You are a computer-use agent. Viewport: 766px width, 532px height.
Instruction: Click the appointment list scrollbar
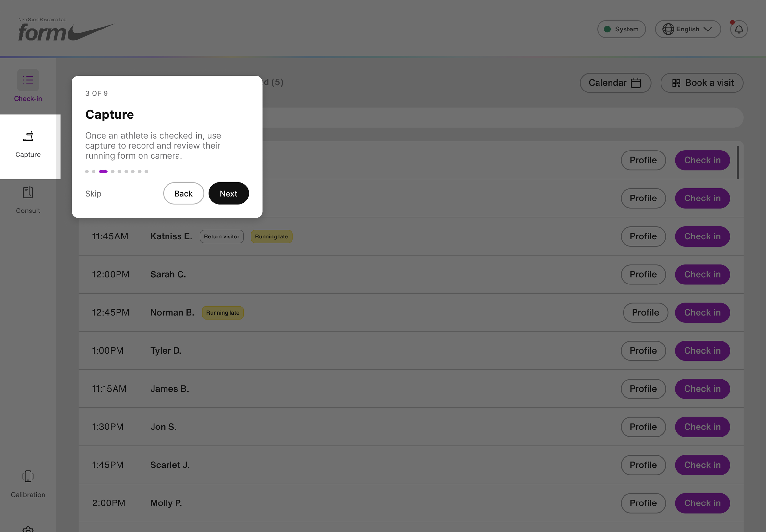[738, 162]
